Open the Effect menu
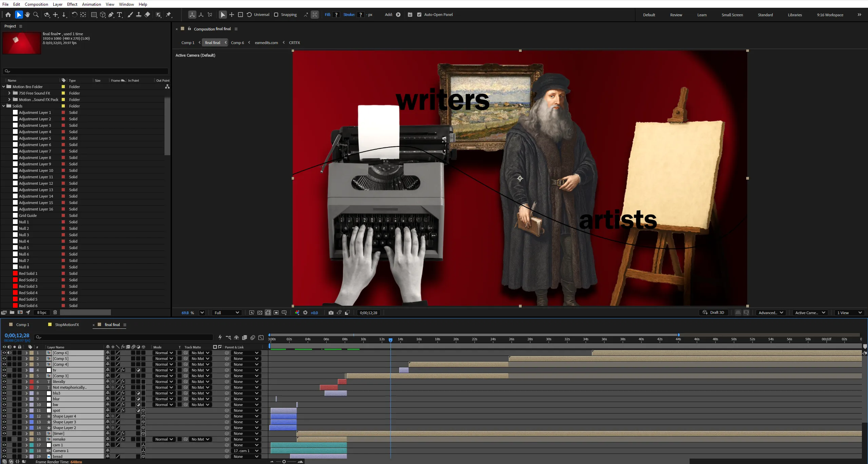The height and width of the screenshot is (464, 868). 72,4
